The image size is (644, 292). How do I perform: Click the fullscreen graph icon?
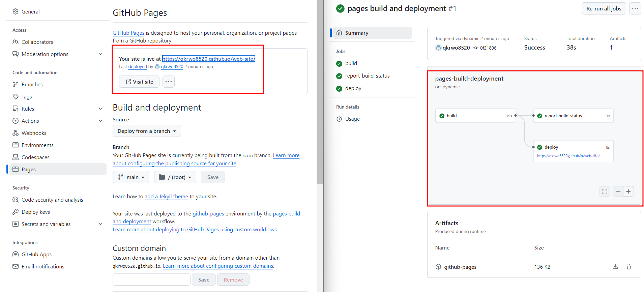tap(605, 192)
